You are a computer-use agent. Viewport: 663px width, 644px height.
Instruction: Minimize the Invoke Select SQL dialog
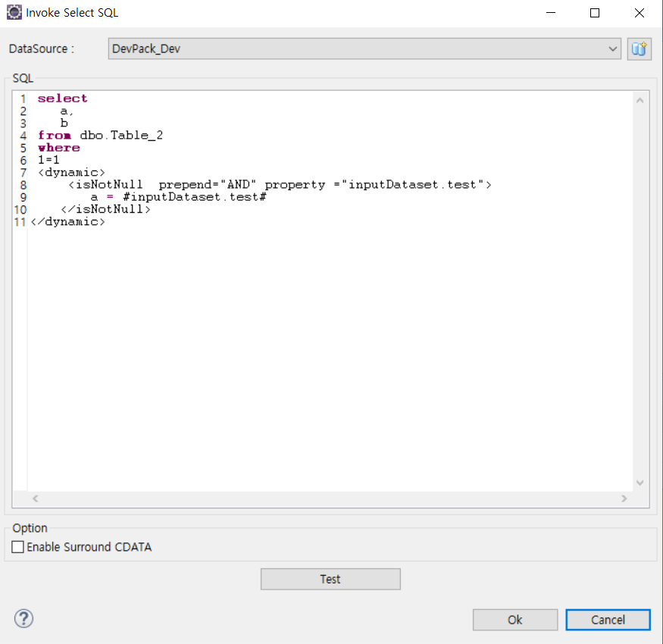click(552, 13)
